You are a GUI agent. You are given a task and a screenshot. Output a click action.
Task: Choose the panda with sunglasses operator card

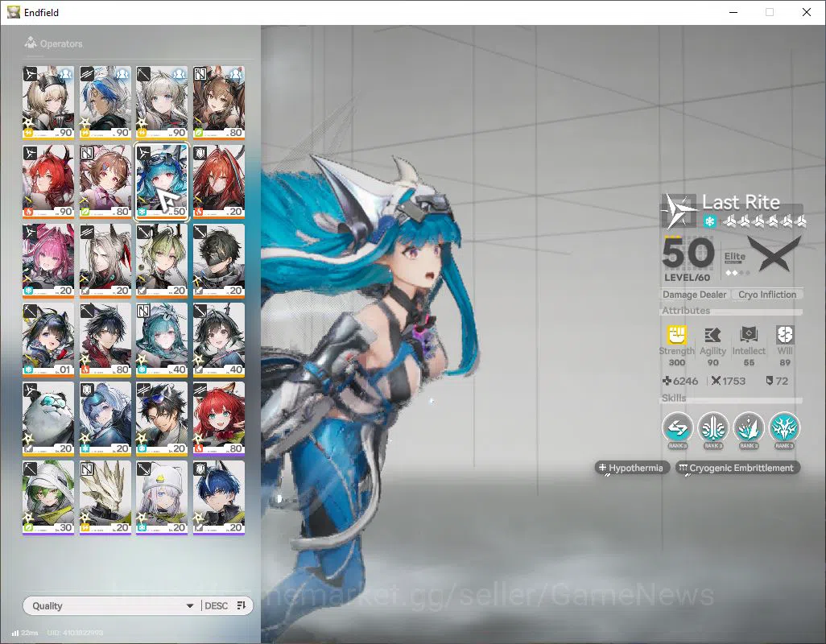click(48, 419)
